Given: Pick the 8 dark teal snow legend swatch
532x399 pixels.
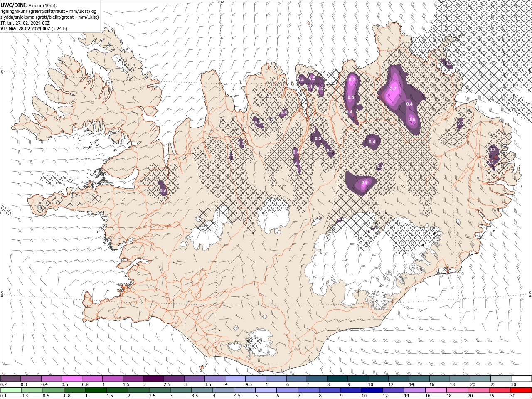Looking at the screenshot, I should pyautogui.click(x=337, y=379).
